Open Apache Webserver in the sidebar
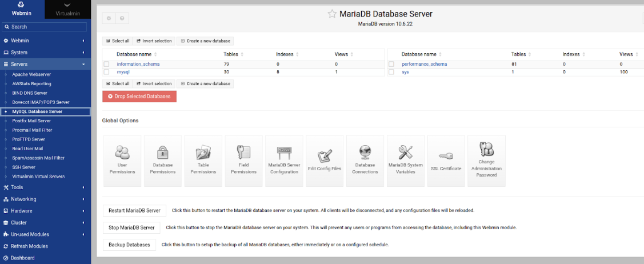The width and height of the screenshot is (644, 264). point(31,74)
